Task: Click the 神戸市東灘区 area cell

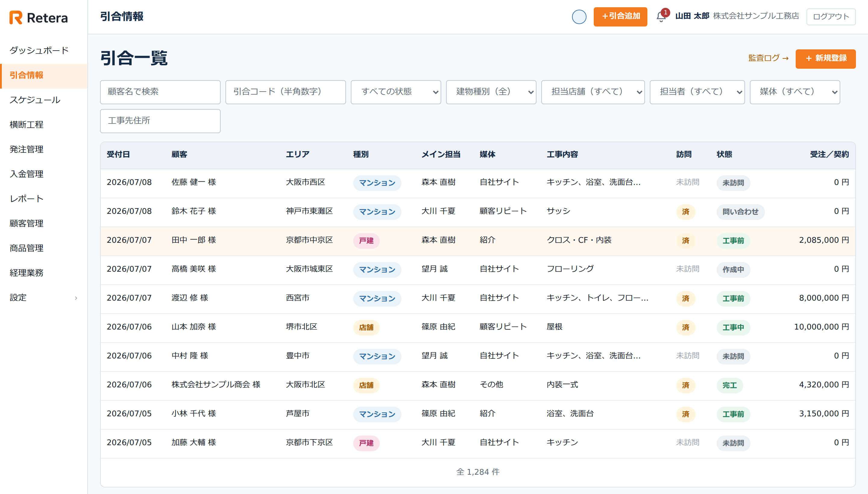Action: click(309, 211)
